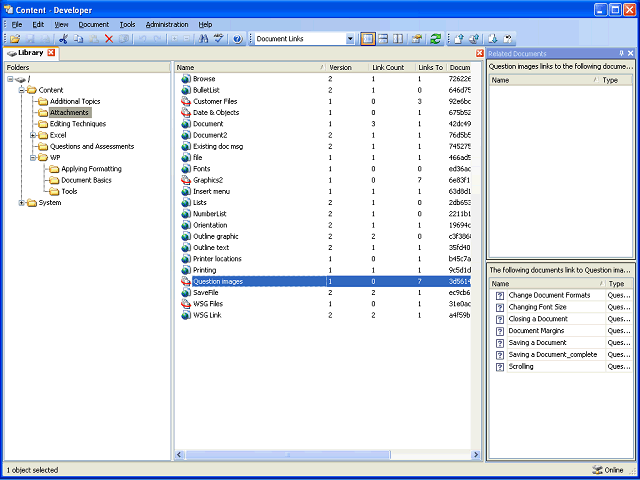The width and height of the screenshot is (640, 480).
Task: Sort list by Link Count column header
Action: point(392,67)
